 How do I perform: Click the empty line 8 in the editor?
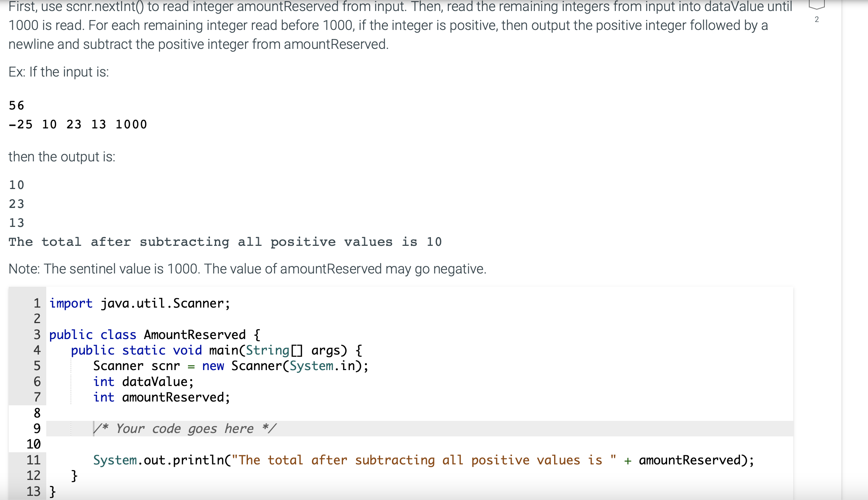click(x=152, y=413)
